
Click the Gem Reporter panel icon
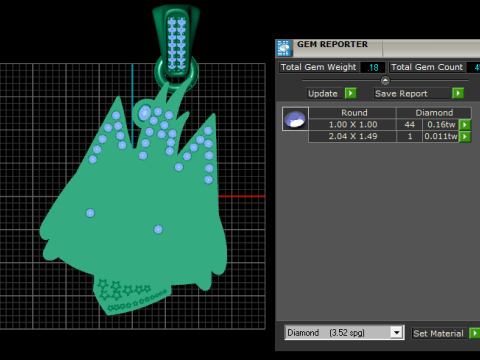tap(284, 48)
